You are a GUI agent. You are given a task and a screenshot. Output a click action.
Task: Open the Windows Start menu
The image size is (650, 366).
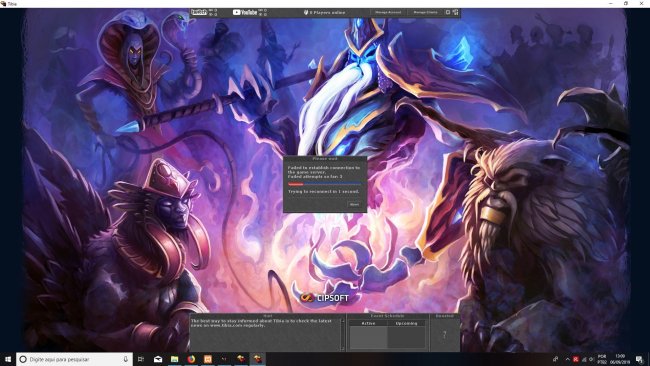click(8, 359)
